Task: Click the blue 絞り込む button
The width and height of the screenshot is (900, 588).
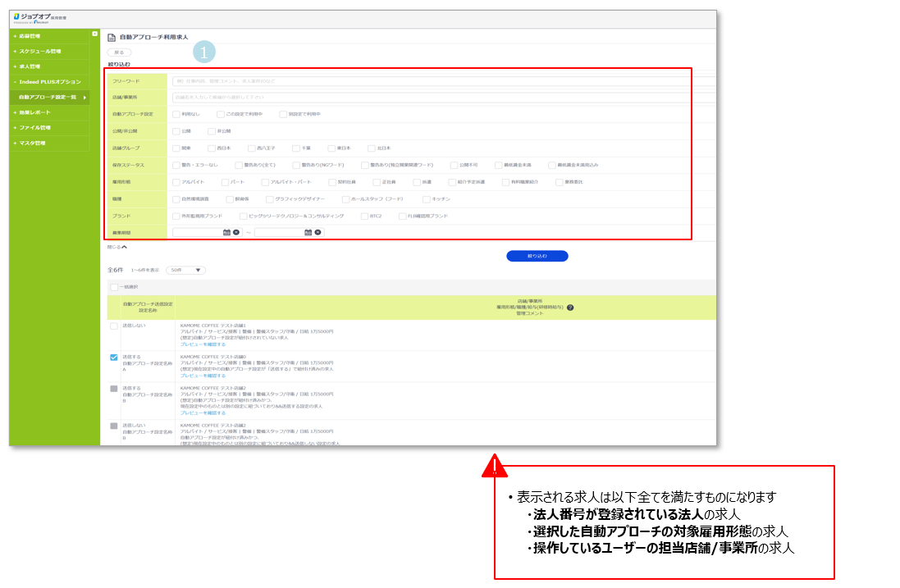Action: (536, 256)
